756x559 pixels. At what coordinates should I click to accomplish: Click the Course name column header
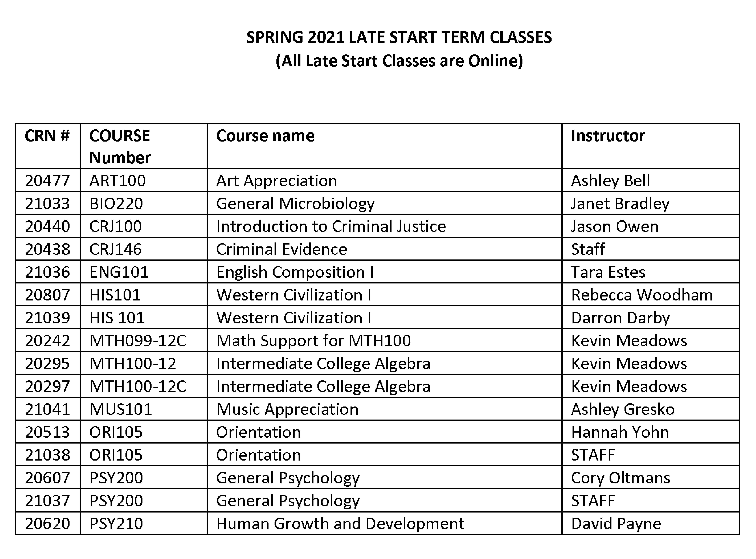265,136
